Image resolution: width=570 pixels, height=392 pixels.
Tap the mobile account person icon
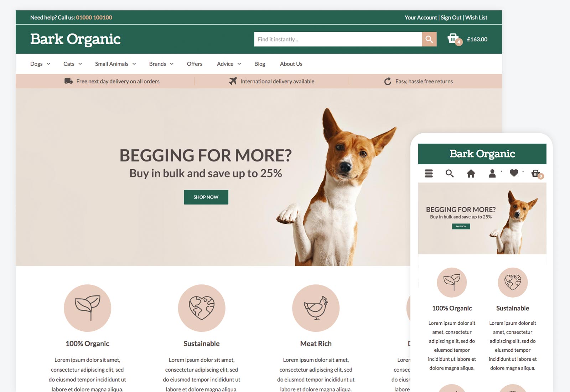click(492, 174)
